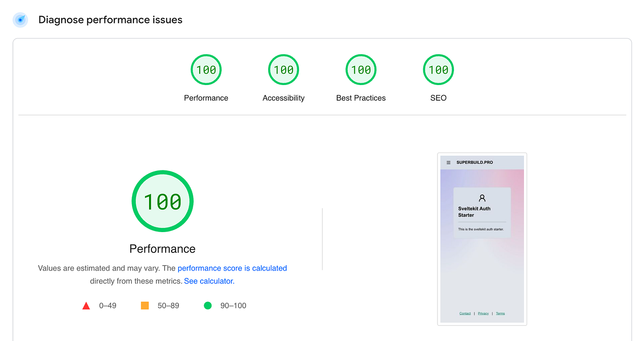The image size is (644, 341).
Task: Click the Privacy link in page preview
Action: click(483, 313)
